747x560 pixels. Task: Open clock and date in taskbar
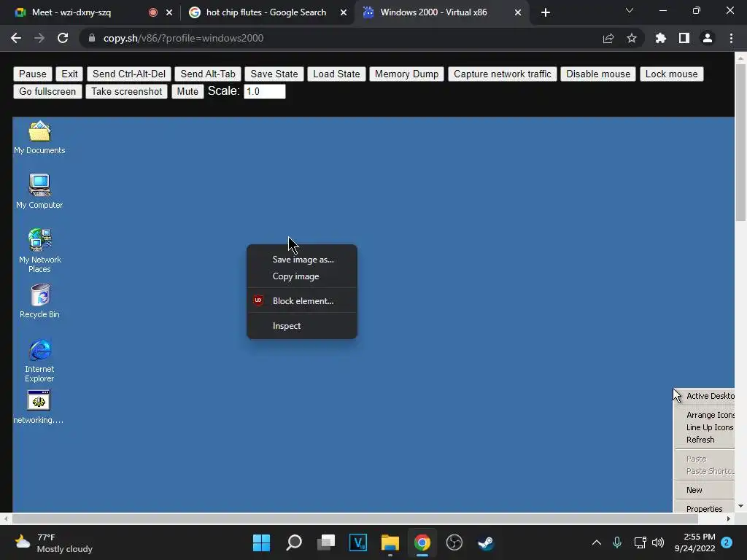click(x=694, y=542)
